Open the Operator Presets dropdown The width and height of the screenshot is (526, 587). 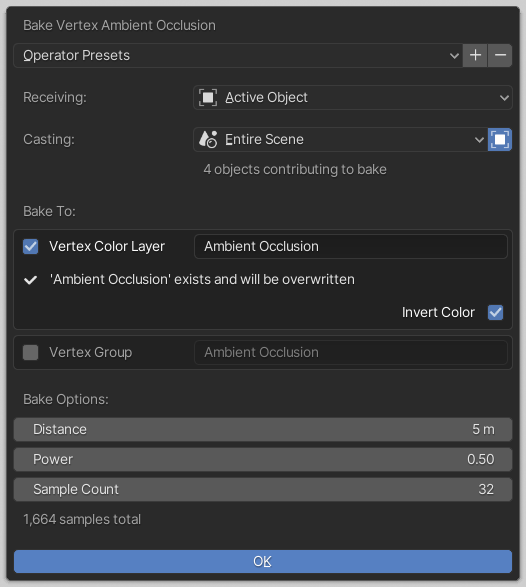pyautogui.click(x=238, y=55)
